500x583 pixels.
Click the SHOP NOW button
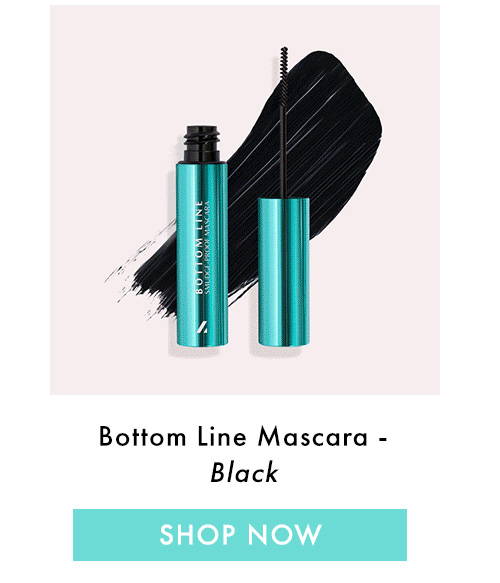click(x=240, y=534)
